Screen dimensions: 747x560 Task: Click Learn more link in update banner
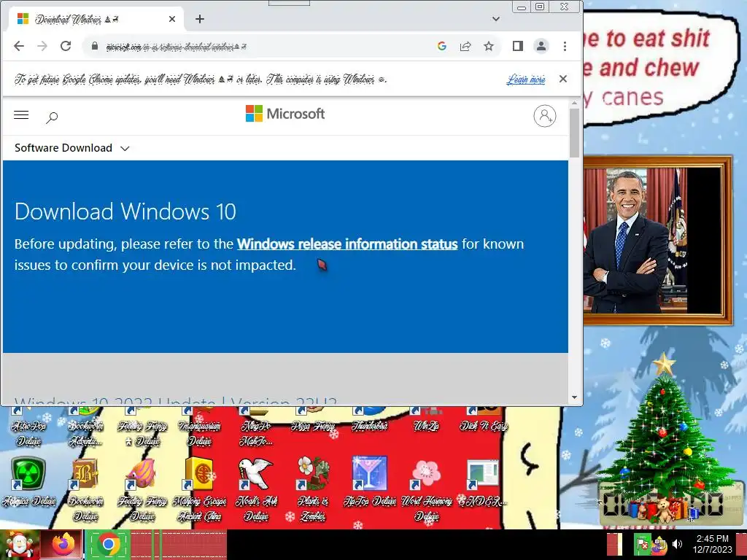[526, 79]
